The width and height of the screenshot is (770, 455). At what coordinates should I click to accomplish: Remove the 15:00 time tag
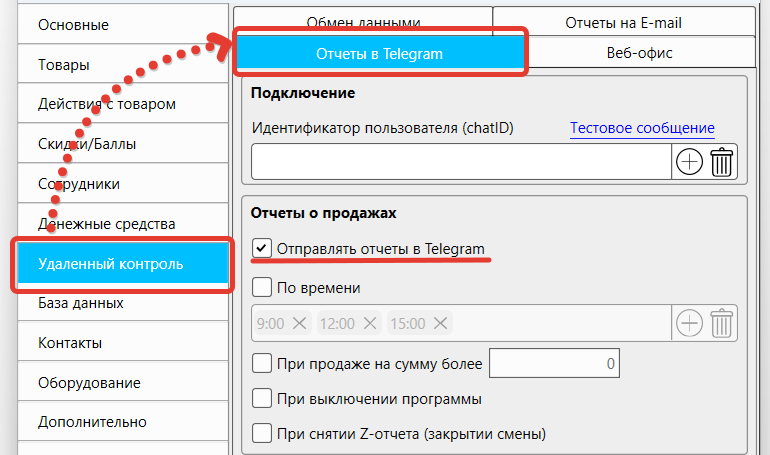point(441,323)
